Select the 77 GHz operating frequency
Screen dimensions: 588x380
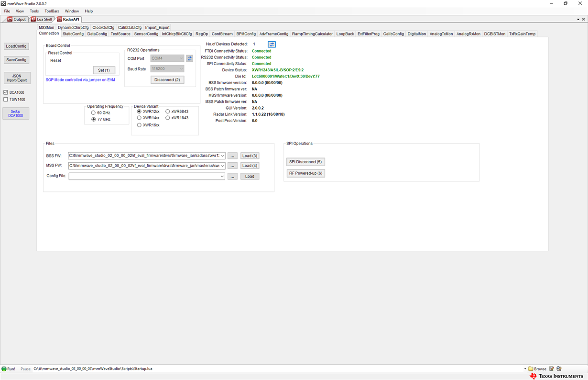coord(93,120)
